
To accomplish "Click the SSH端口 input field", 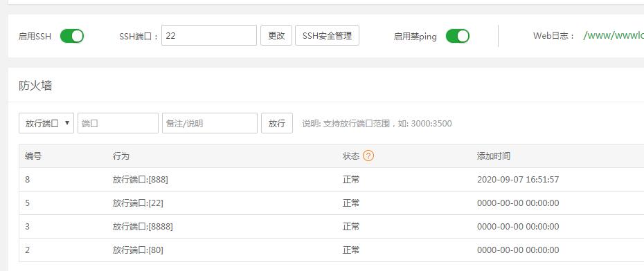I will pos(209,35).
